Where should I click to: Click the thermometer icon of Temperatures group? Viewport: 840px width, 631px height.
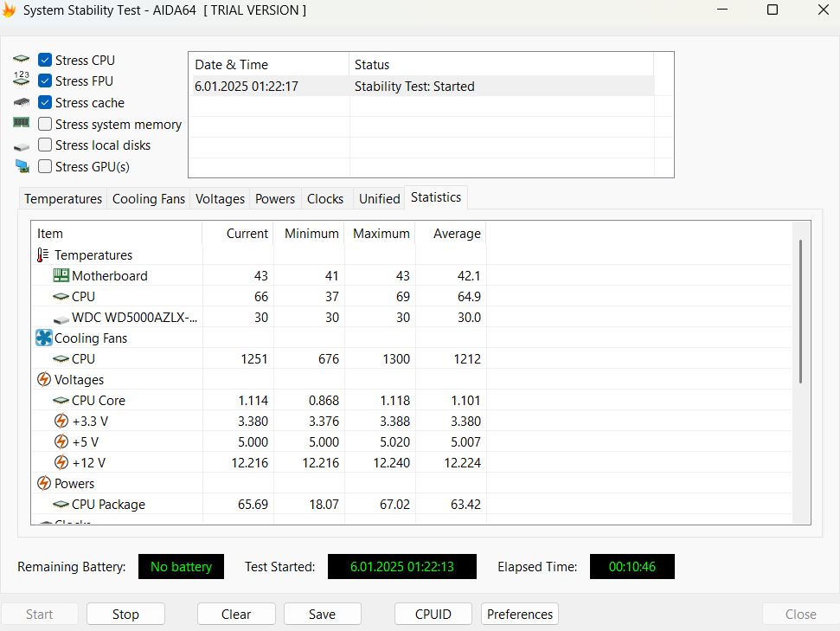click(43, 254)
